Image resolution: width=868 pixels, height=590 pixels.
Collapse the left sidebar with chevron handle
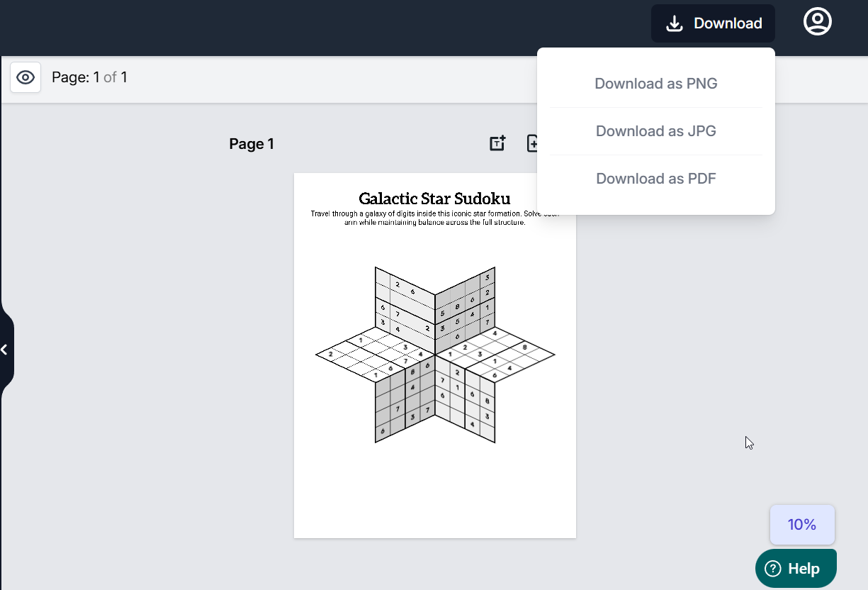(5, 350)
